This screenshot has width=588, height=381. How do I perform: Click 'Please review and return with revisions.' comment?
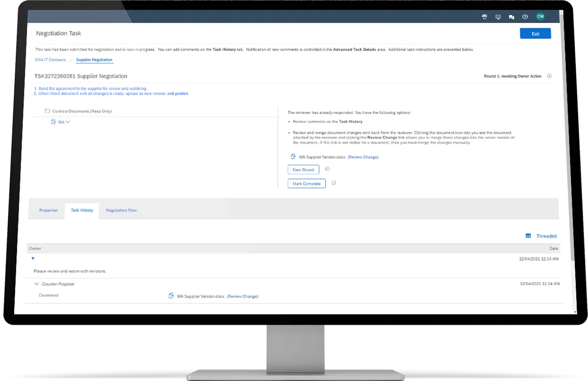(70, 271)
